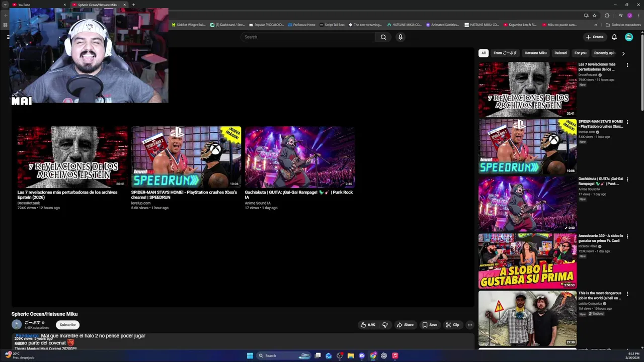Click the Share button
Viewport: 644px width, 362px height.
[x=405, y=325]
